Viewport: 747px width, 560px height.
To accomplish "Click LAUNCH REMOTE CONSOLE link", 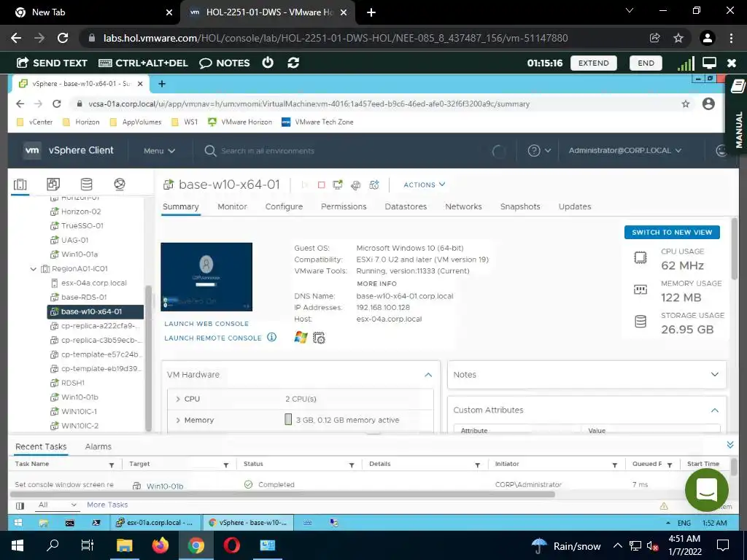I will click(213, 338).
